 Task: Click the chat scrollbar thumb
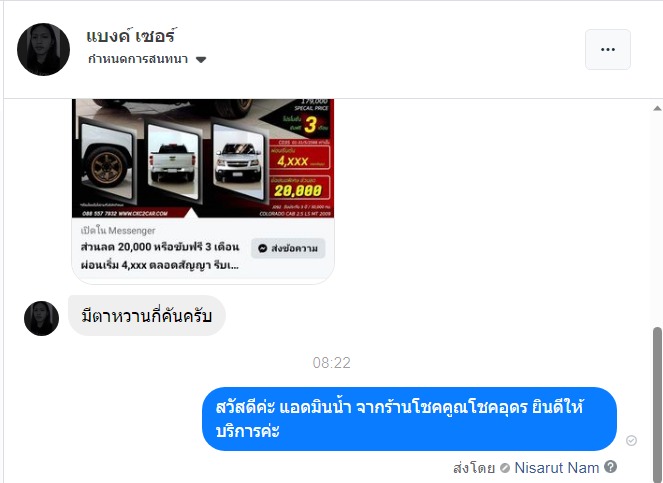pyautogui.click(x=658, y=404)
